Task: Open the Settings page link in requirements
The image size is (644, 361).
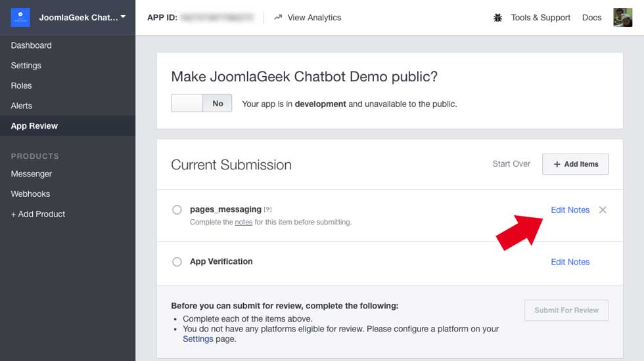Action: coord(198,339)
